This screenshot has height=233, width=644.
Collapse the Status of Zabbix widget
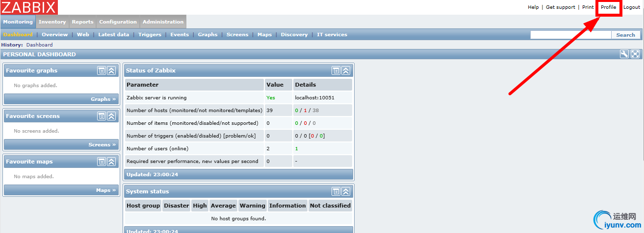tap(346, 70)
